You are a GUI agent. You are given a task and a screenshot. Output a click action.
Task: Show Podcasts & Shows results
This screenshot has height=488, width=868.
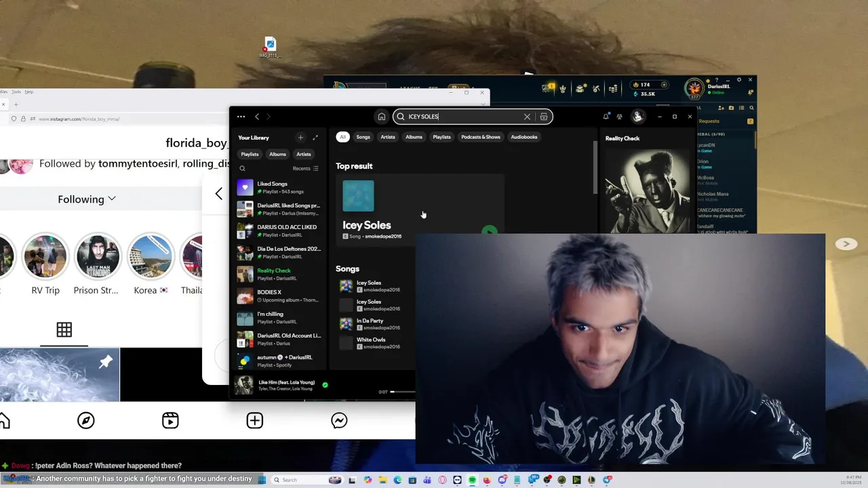(481, 137)
